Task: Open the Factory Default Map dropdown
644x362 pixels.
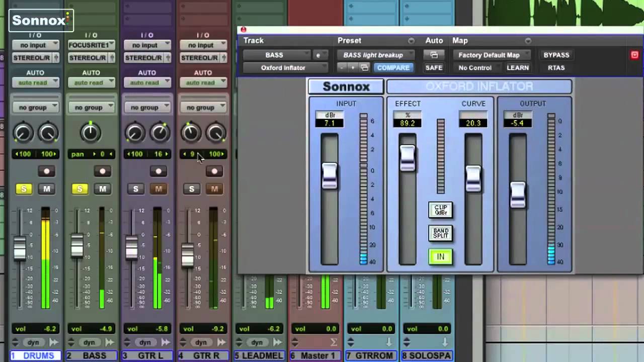Action: pos(492,55)
